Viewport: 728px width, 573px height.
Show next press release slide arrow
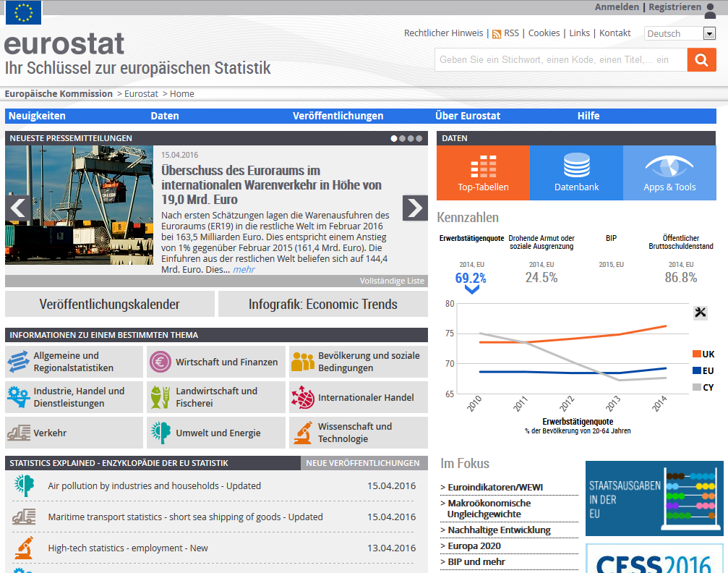(x=415, y=208)
